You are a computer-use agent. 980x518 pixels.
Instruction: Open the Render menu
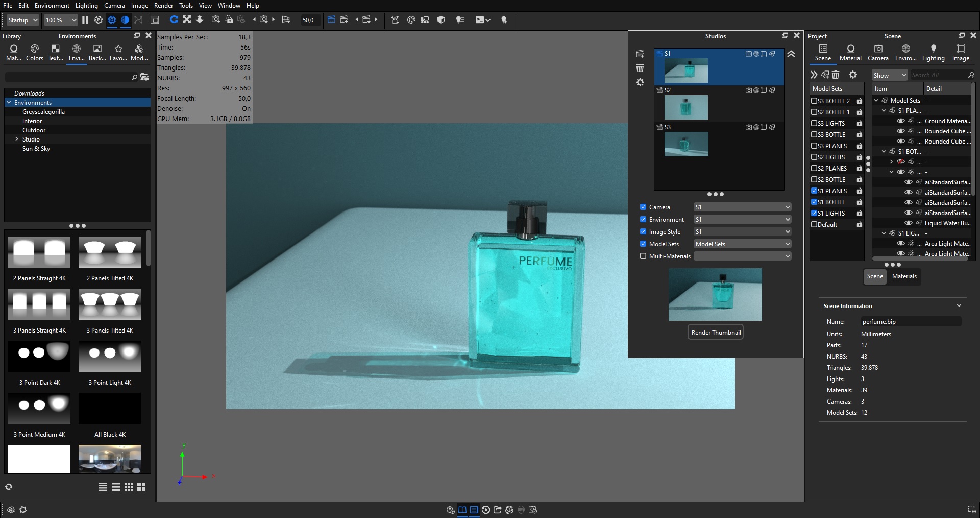[x=163, y=5]
